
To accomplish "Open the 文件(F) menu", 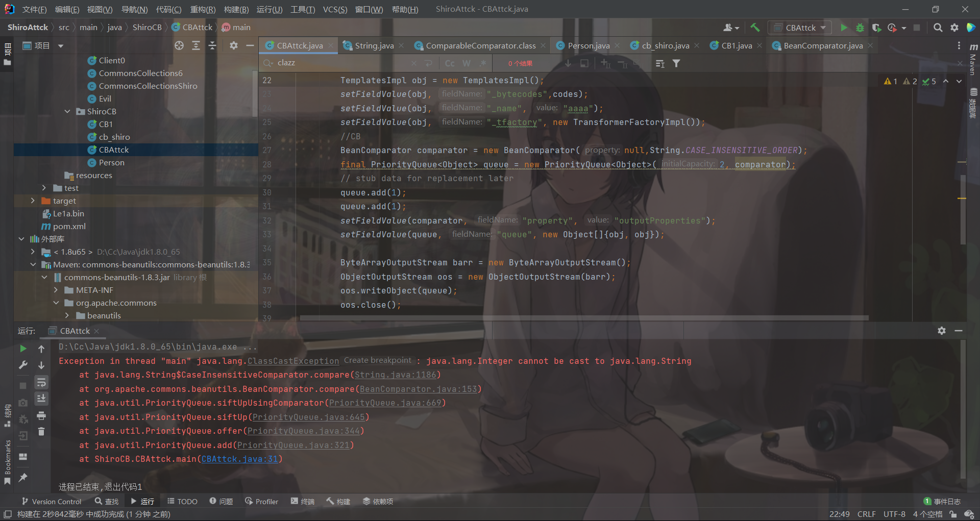I will tap(34, 9).
